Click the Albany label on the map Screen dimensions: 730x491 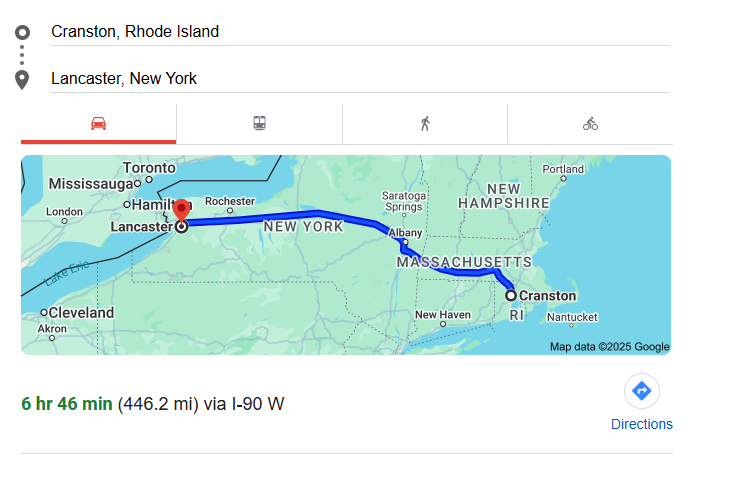coord(405,232)
